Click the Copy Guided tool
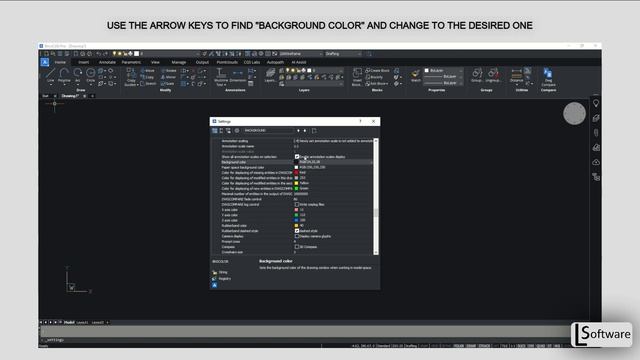The height and width of the screenshot is (360, 640). [x=131, y=77]
